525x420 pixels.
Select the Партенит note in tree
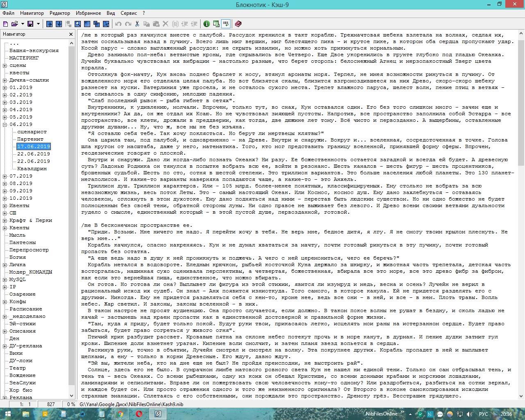(x=30, y=139)
